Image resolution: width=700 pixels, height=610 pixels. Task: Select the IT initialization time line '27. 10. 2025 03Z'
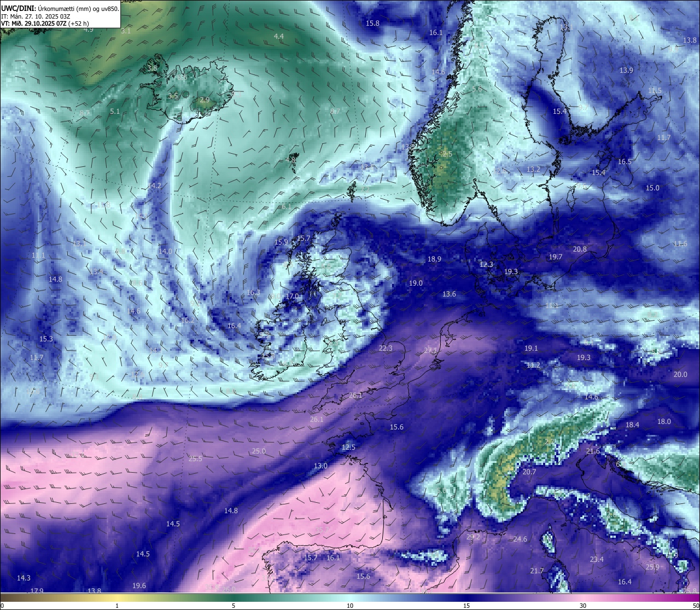point(36,16)
